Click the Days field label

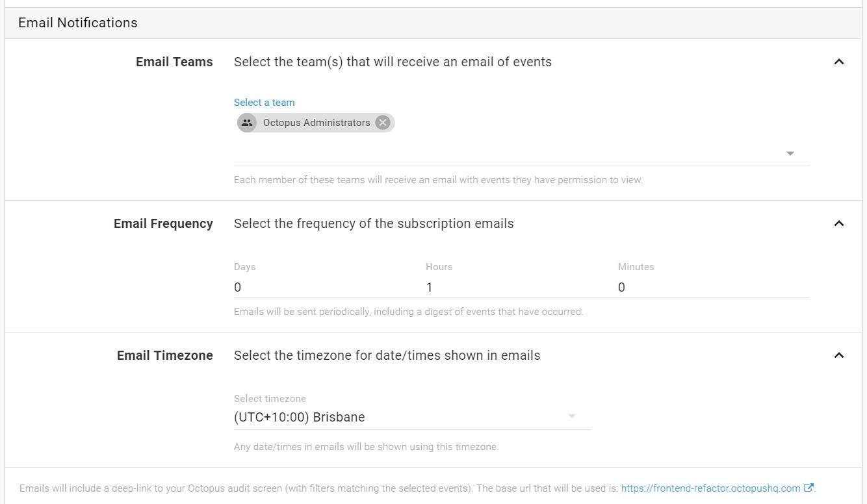coord(245,267)
